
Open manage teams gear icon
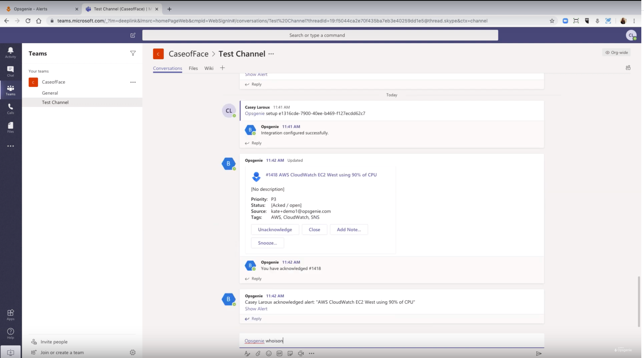tap(133, 352)
